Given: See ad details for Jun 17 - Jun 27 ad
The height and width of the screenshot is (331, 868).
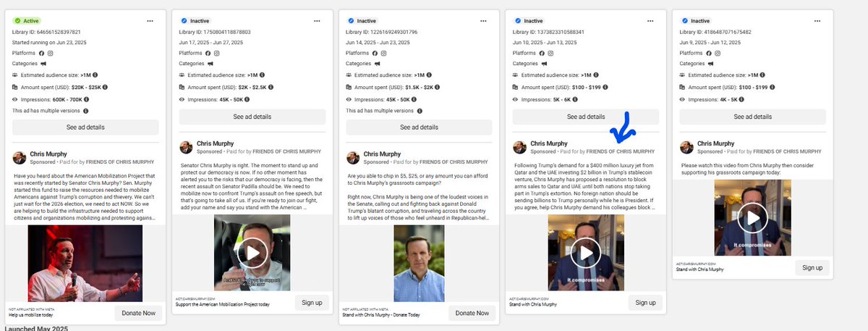Looking at the screenshot, I should (252, 117).
